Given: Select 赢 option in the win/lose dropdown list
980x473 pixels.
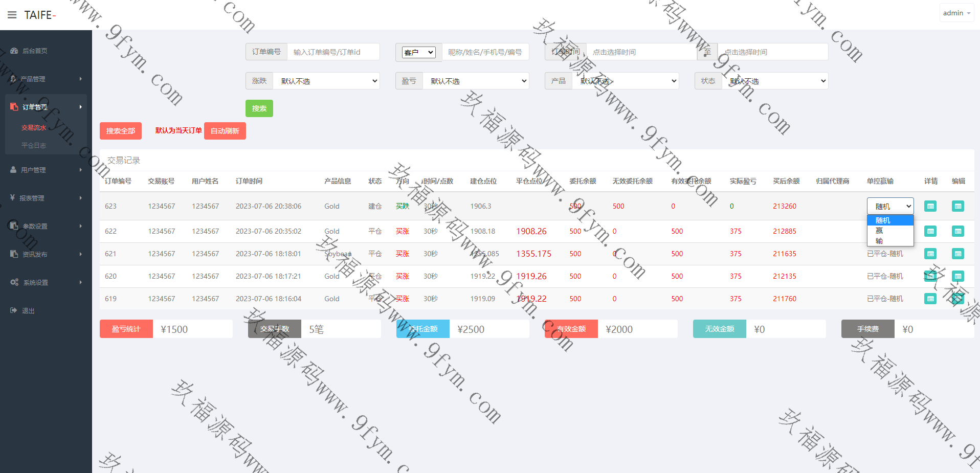Looking at the screenshot, I should pos(880,231).
